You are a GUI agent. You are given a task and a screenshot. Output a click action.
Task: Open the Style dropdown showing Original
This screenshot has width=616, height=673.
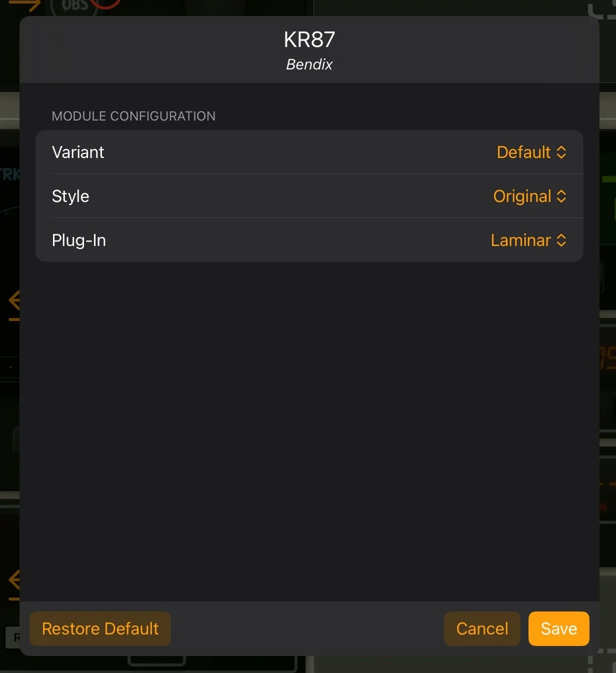pos(529,196)
